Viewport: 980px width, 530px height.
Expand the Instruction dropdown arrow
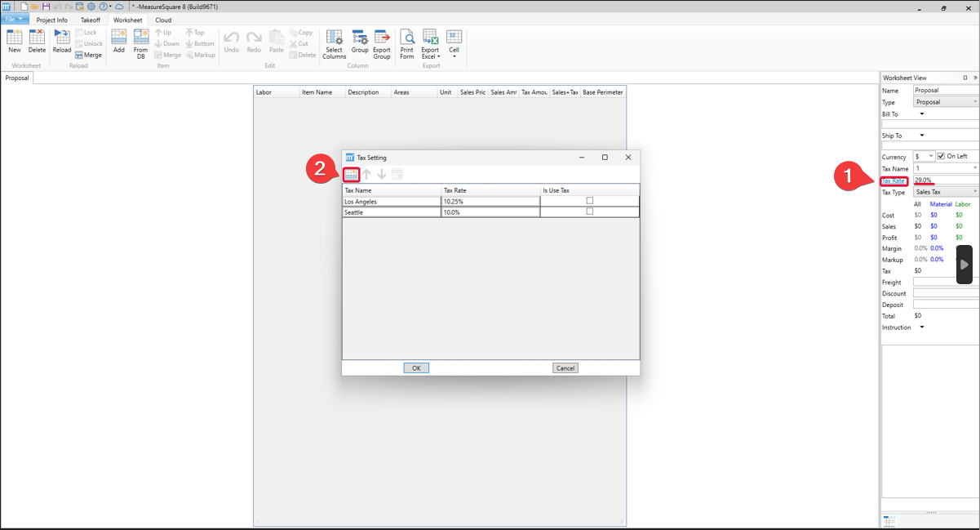(x=922, y=327)
